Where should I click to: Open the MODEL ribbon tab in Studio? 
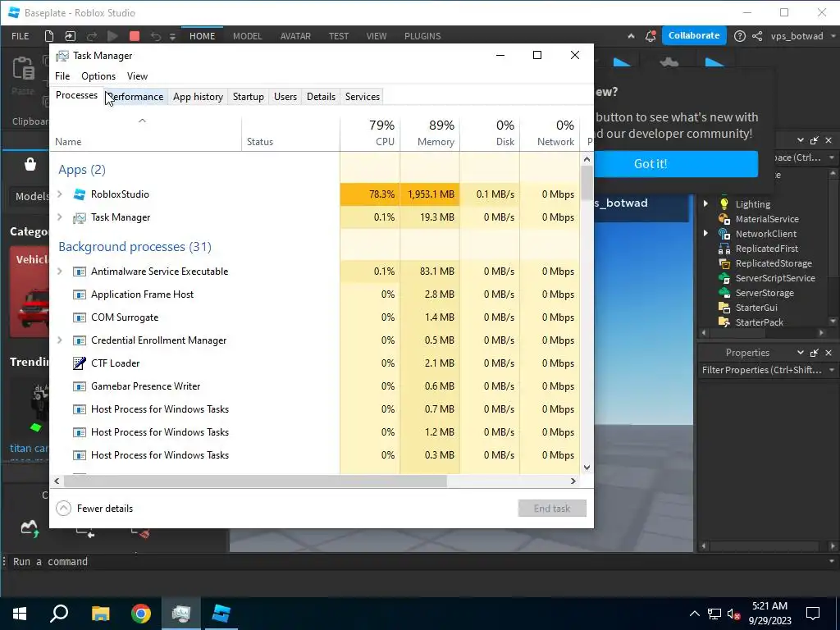[x=247, y=36]
